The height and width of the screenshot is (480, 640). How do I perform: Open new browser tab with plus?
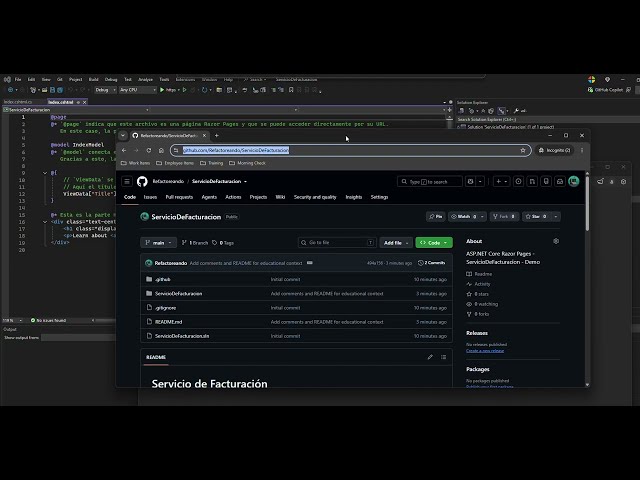217,136
